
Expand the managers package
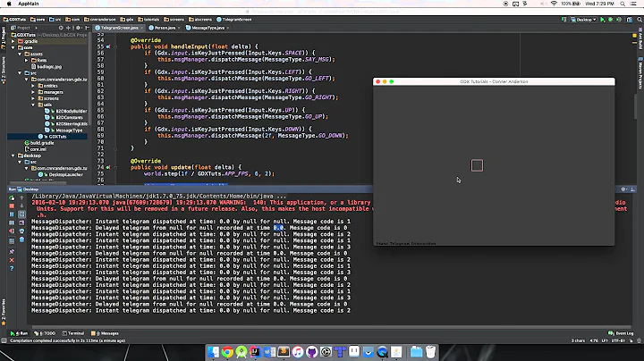point(33,92)
